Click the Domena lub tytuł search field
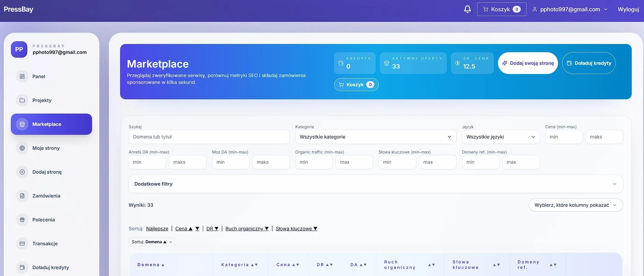Viewport: 644px width, 276px height. [209, 137]
